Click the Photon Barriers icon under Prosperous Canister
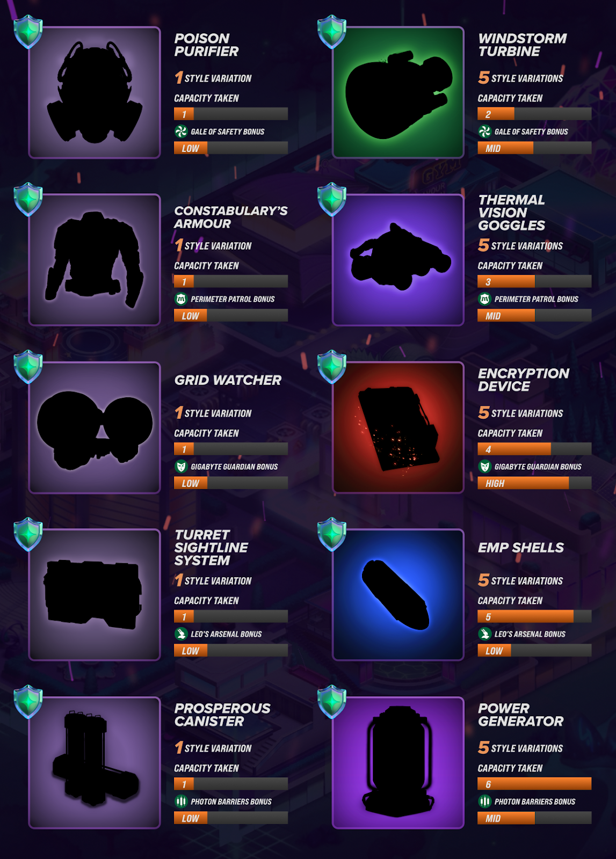616x859 pixels. pos(181,802)
